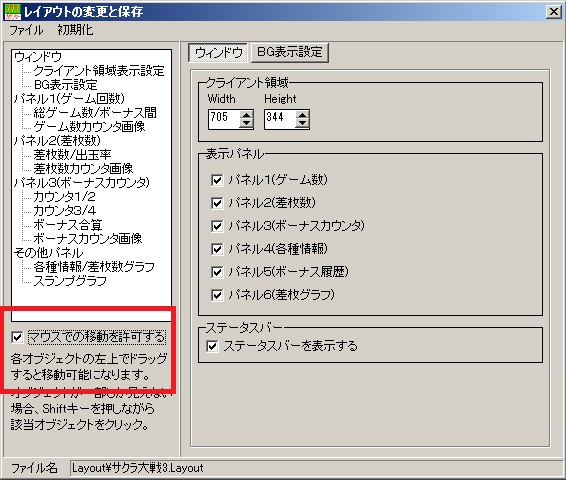
Task: Open the 初期化 menu
Action: coord(75,30)
